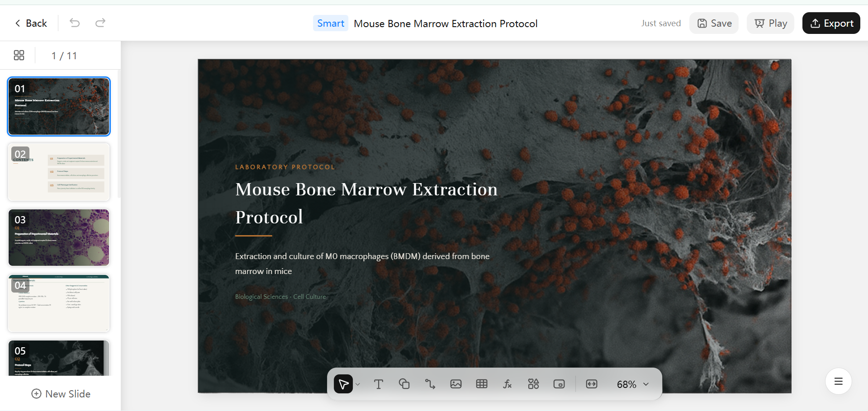This screenshot has height=411, width=868.
Task: Select slide 03 thumbnail
Action: point(59,237)
